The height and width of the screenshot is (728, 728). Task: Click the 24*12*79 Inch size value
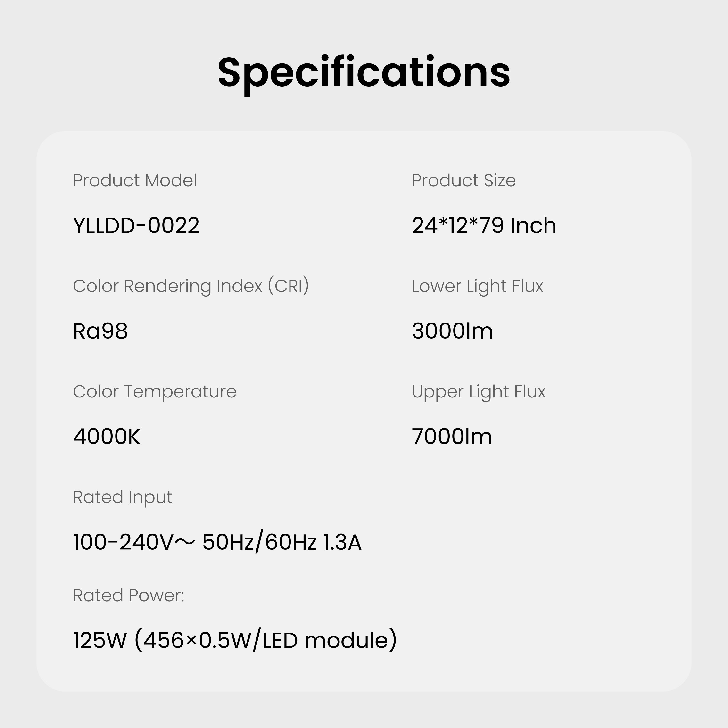[484, 225]
